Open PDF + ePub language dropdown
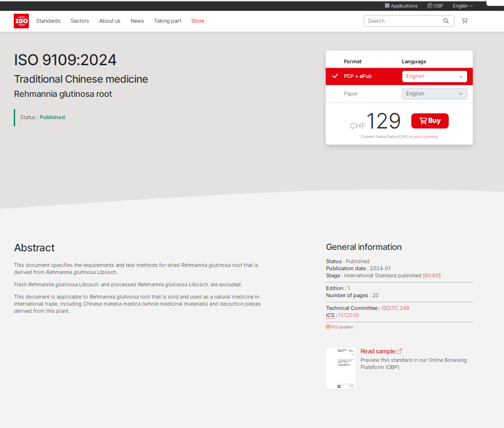The width and height of the screenshot is (504, 428). point(434,77)
